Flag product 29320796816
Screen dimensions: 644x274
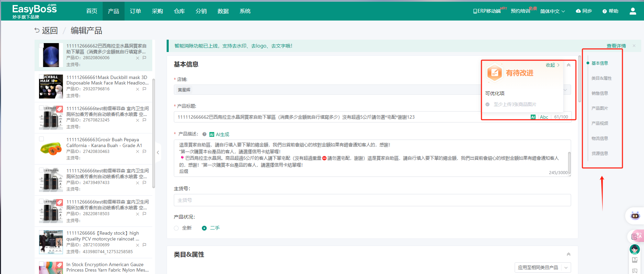144,89
